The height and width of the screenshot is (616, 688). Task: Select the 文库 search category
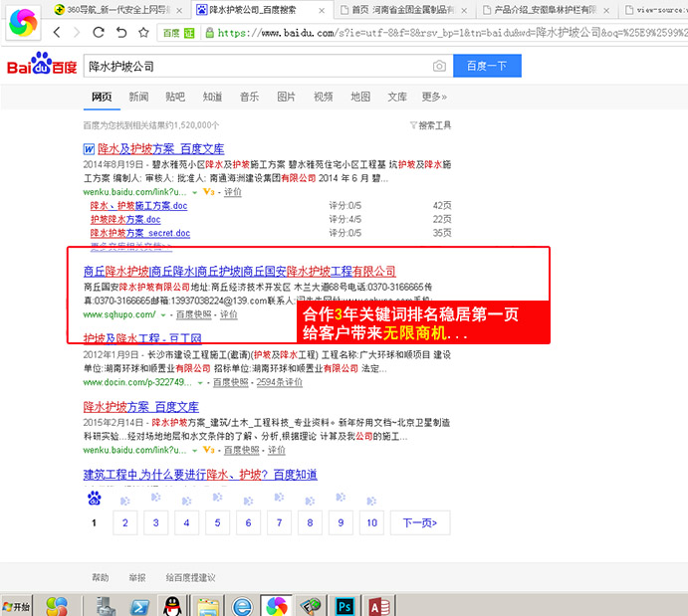(397, 97)
